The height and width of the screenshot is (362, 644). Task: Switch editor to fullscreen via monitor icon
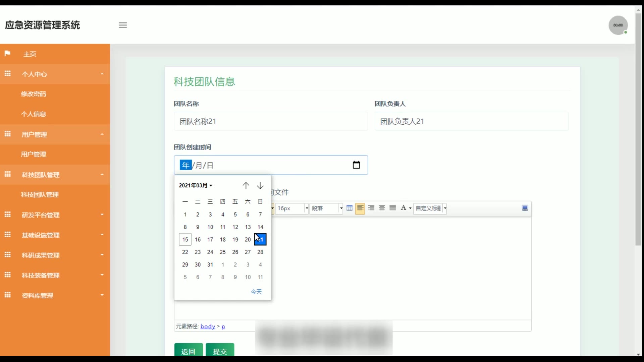point(525,208)
